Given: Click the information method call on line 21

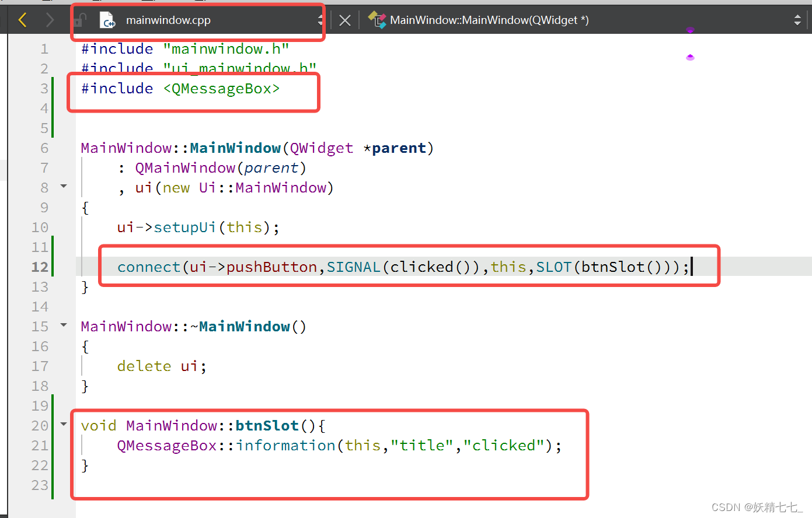Looking at the screenshot, I should (285, 446).
